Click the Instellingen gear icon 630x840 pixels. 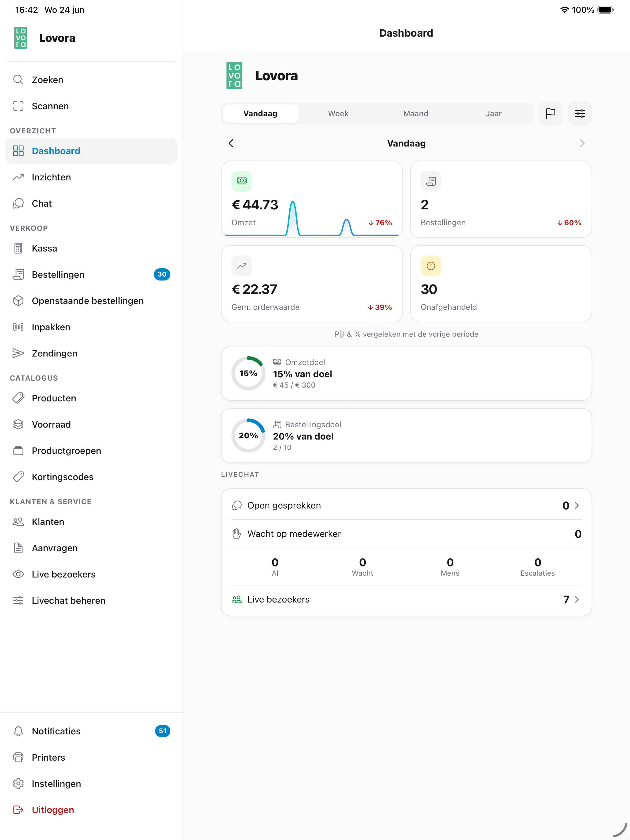pyautogui.click(x=18, y=784)
